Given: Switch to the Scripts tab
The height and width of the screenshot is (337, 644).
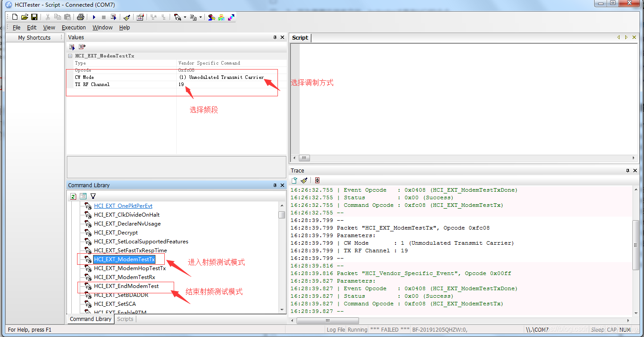Looking at the screenshot, I should pyautogui.click(x=125, y=319).
